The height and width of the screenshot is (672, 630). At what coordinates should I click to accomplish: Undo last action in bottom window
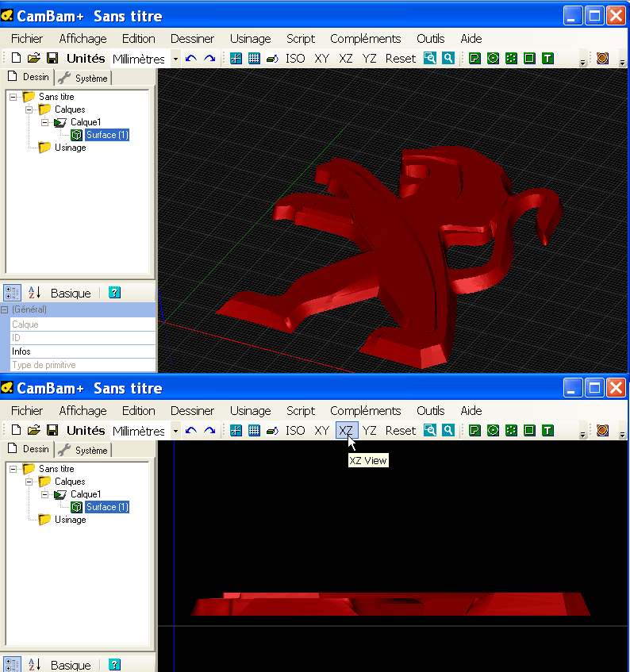pos(191,430)
